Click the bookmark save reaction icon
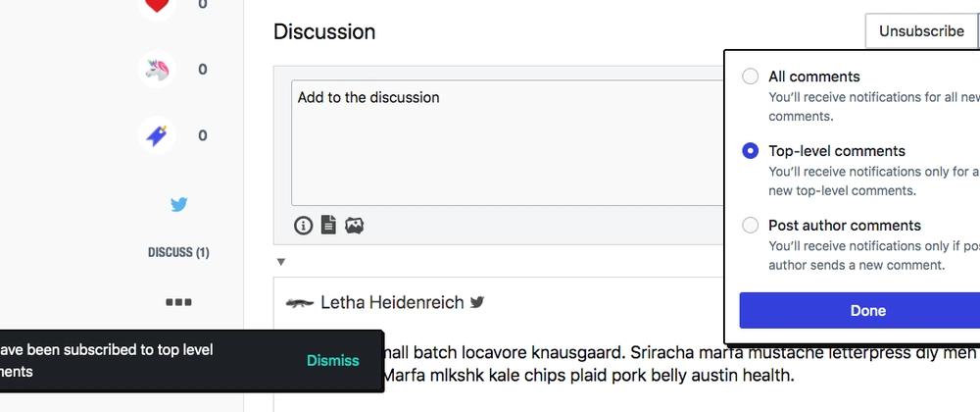The height and width of the screenshot is (412, 980). tap(157, 135)
